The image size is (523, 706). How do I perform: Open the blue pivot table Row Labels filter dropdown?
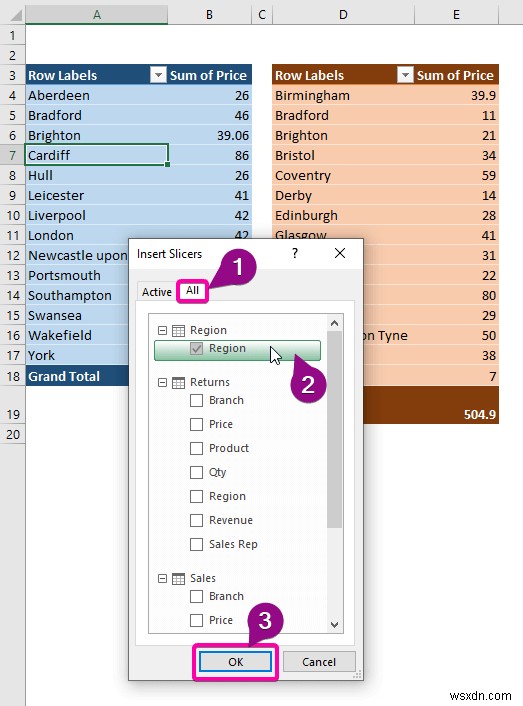[158, 75]
